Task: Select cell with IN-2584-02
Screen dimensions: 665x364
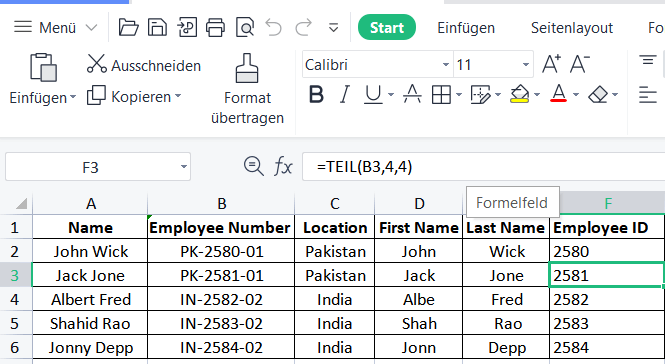Action: click(221, 347)
